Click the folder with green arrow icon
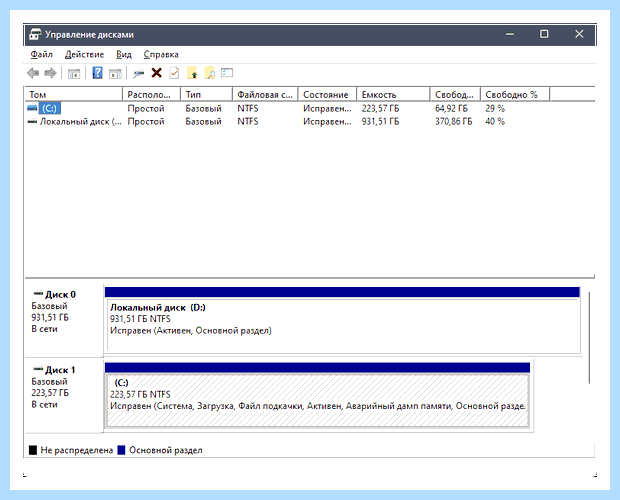 tap(192, 73)
